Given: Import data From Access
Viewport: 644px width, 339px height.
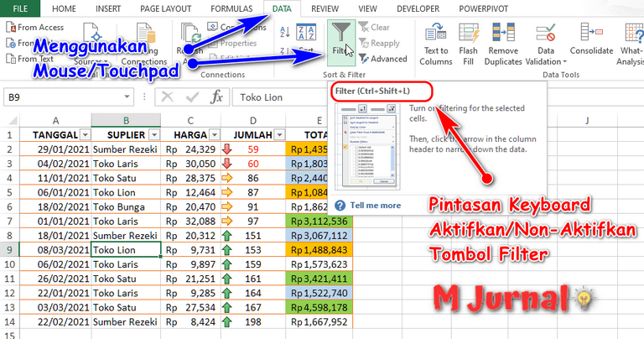Looking at the screenshot, I should pyautogui.click(x=35, y=28).
